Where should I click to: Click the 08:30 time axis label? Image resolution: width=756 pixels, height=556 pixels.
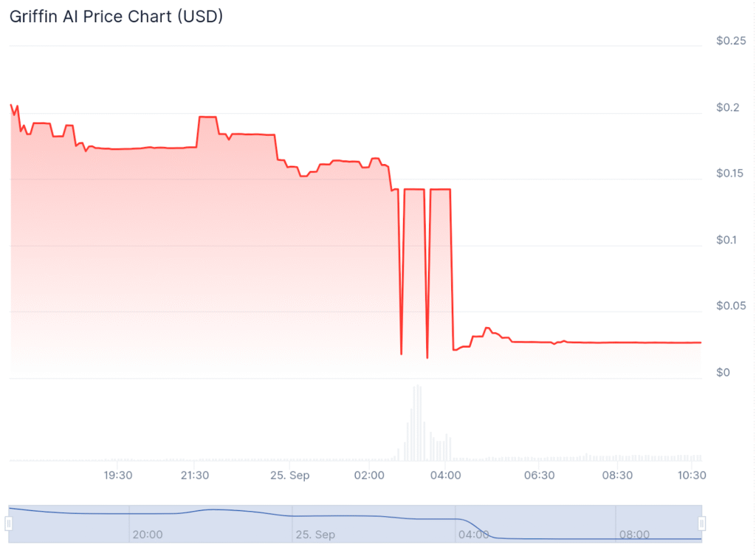coord(617,475)
